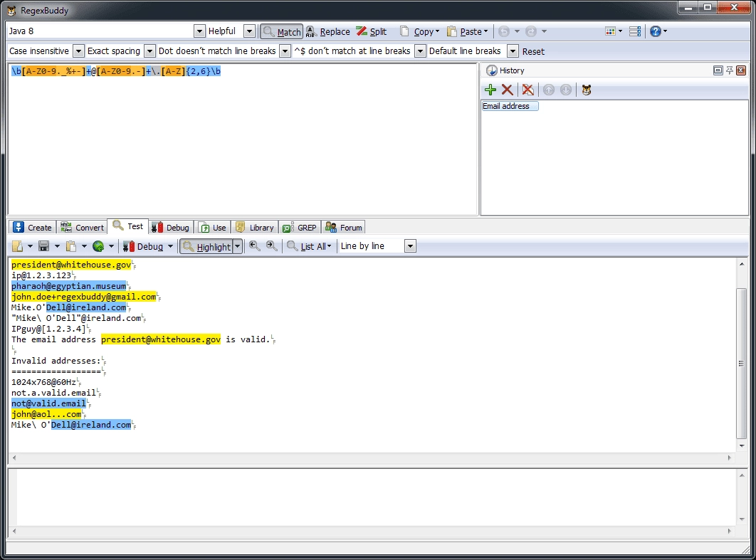This screenshot has height=560, width=756.
Task: Click highlighted not@valid.email match
Action: (x=48, y=403)
